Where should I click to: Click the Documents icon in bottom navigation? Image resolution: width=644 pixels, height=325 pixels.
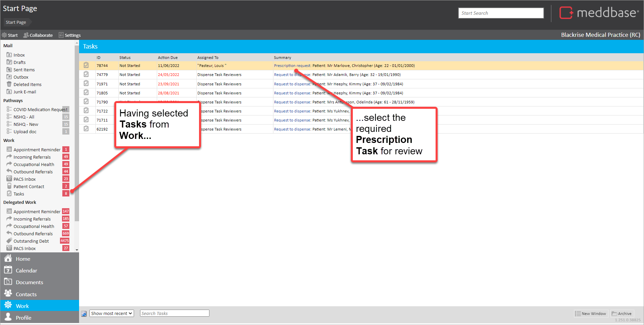[x=8, y=282]
